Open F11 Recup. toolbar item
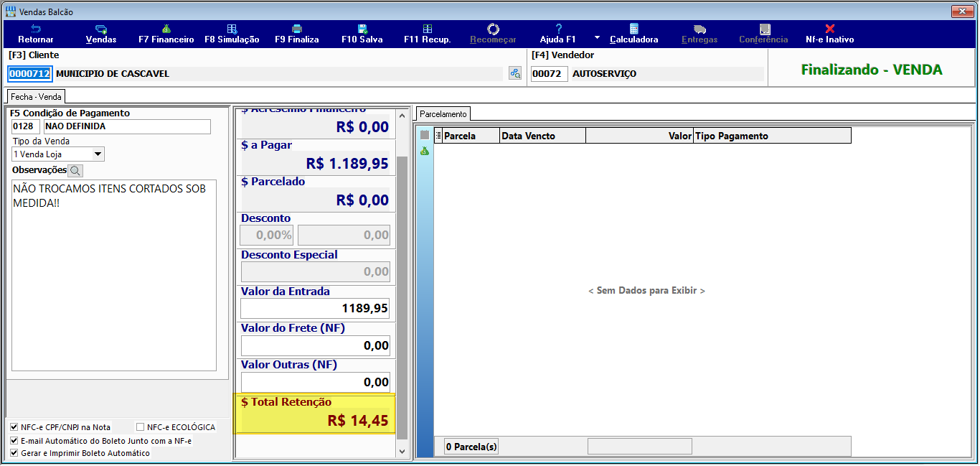This screenshot has width=980, height=466. point(428,34)
